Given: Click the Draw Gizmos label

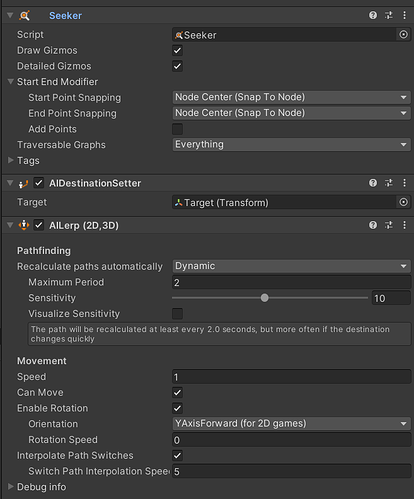Looking at the screenshot, I should 47,50.
